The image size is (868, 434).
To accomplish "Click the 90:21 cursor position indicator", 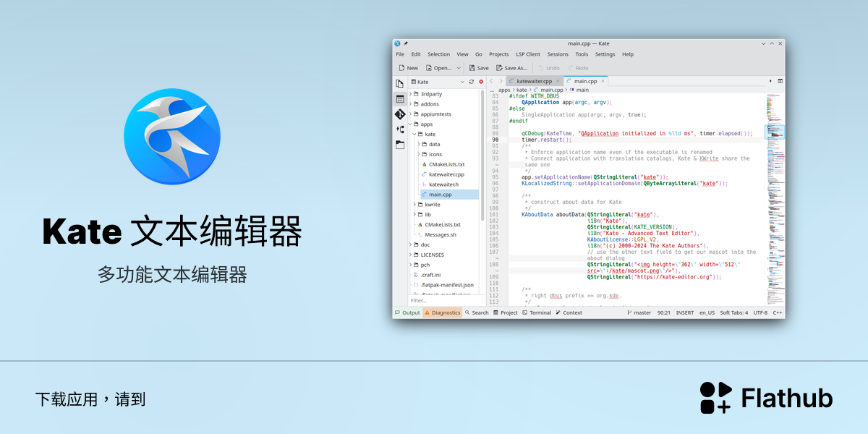I will pyautogui.click(x=663, y=312).
